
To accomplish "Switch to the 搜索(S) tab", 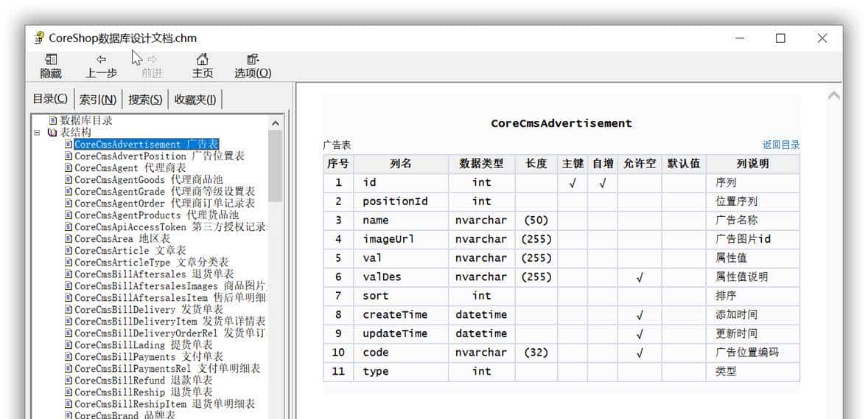I will point(146,100).
